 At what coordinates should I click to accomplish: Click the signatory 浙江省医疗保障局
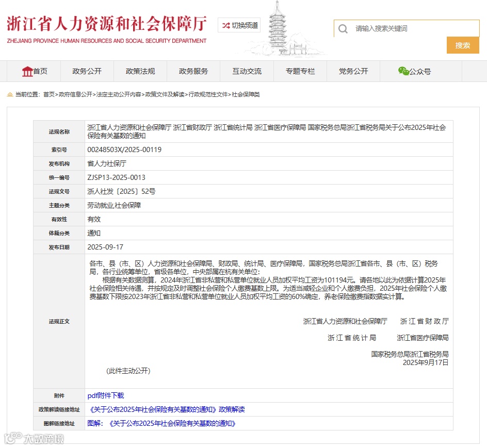(x=423, y=338)
